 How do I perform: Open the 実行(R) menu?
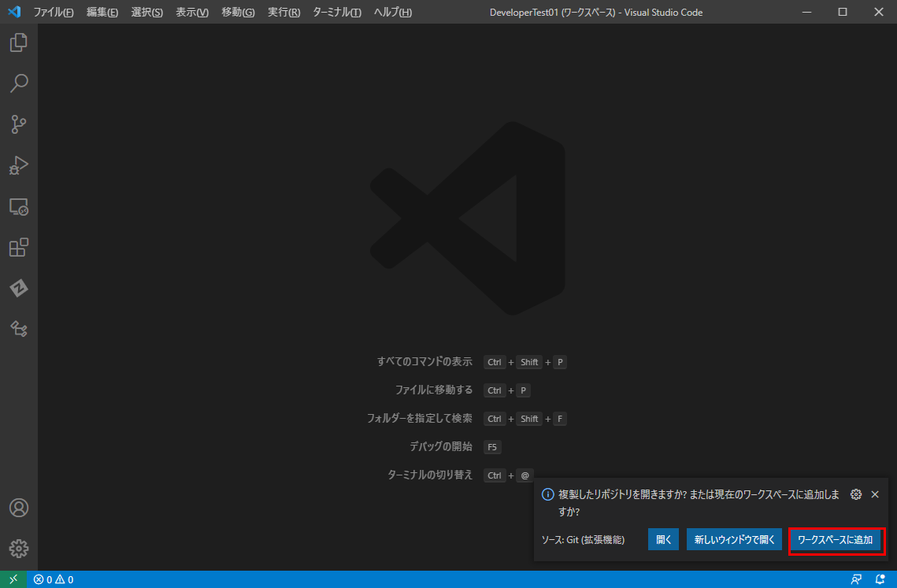click(284, 12)
